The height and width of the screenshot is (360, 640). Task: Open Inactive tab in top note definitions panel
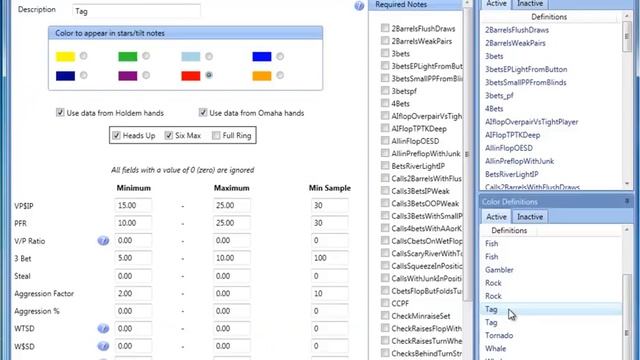530,4
